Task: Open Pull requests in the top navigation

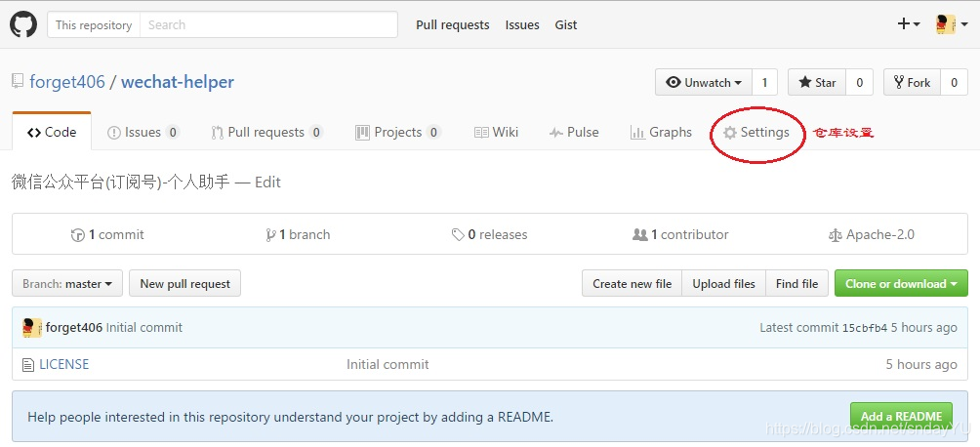Action: pos(453,25)
